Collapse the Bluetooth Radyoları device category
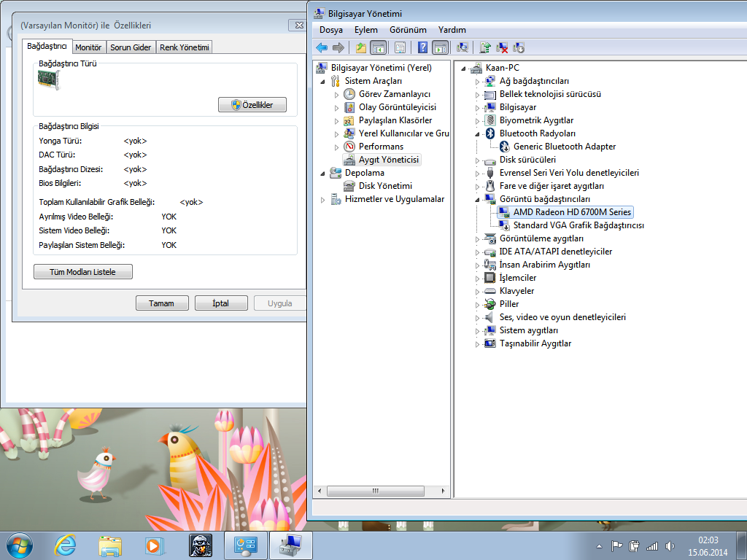 [x=477, y=134]
